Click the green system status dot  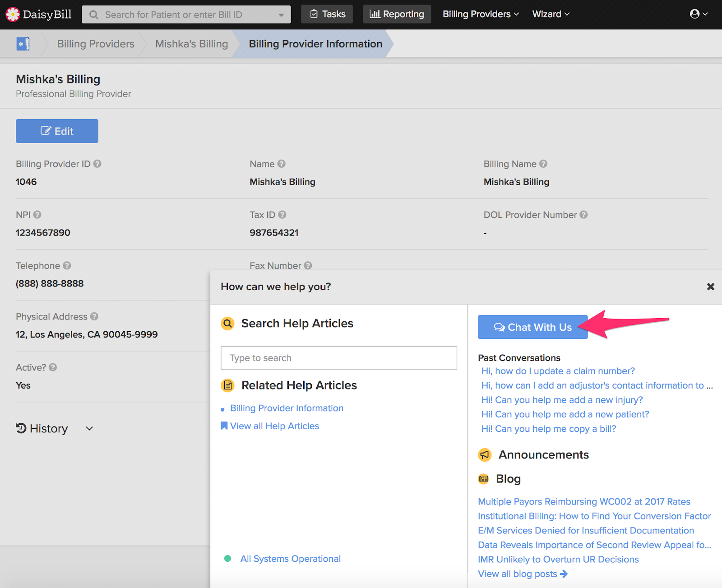click(228, 559)
